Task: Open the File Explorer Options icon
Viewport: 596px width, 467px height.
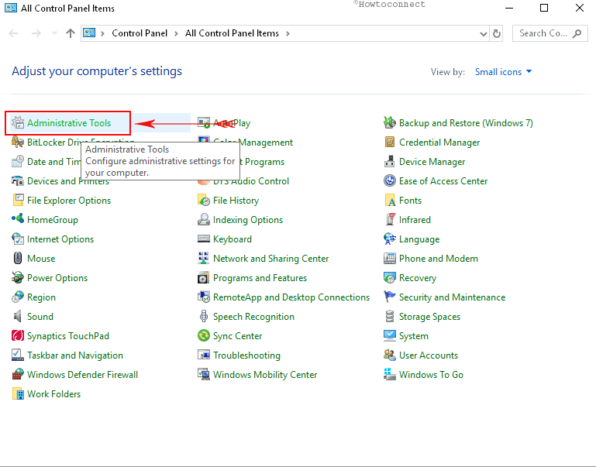Action: tap(17, 200)
